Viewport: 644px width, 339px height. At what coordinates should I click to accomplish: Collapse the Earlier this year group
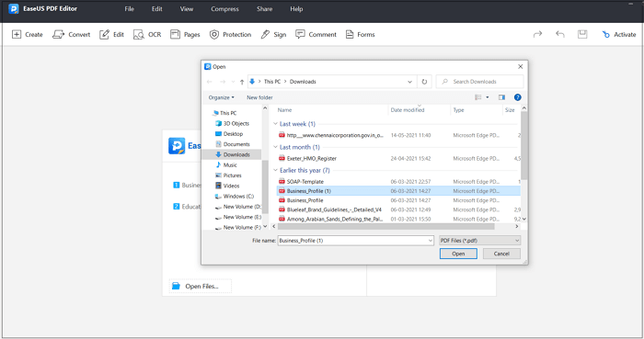coord(275,170)
